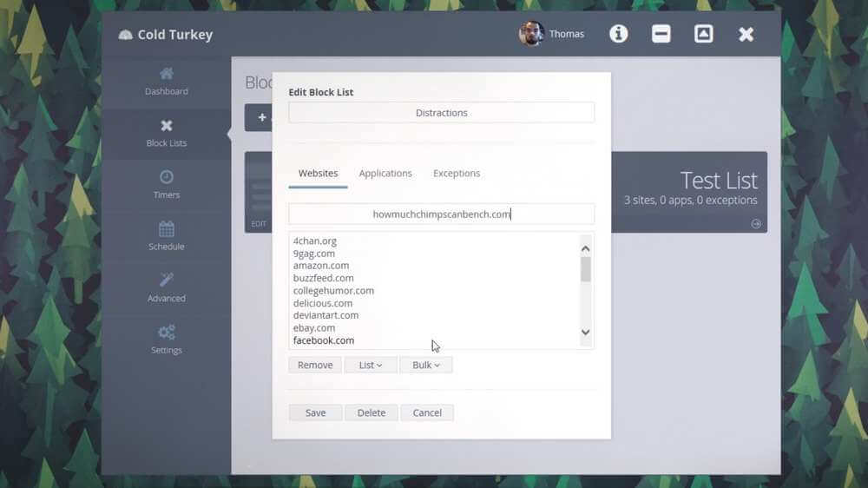Open the Dashboard section
The width and height of the screenshot is (868, 488).
(166, 82)
